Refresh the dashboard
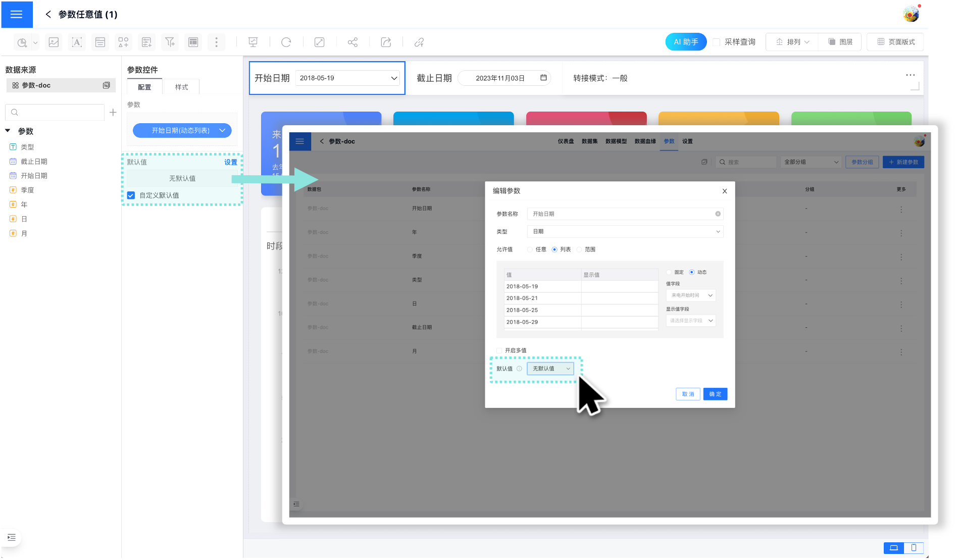The image size is (958, 560). pyautogui.click(x=286, y=42)
